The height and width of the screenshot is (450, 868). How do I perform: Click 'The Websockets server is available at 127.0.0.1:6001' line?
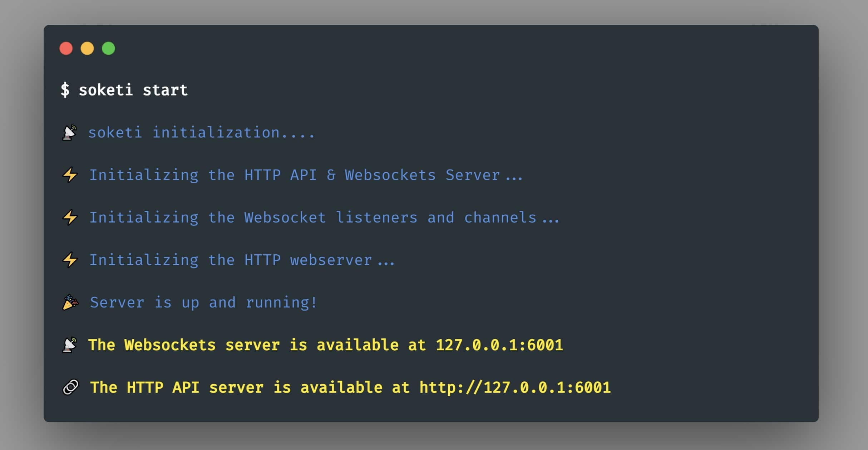click(x=326, y=345)
